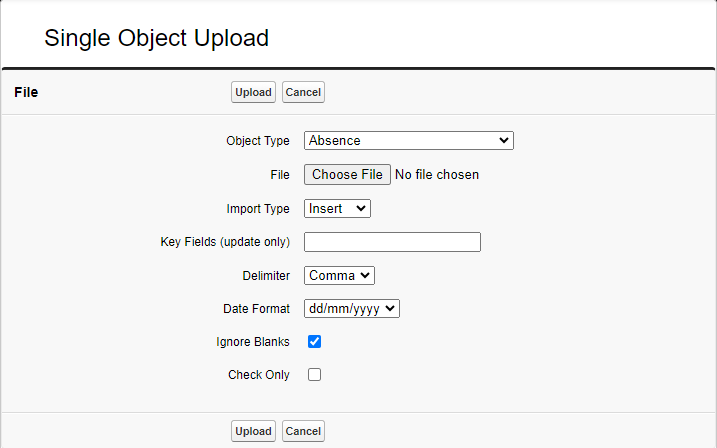Click the top Cancel button
The width and height of the screenshot is (717, 448).
(303, 92)
